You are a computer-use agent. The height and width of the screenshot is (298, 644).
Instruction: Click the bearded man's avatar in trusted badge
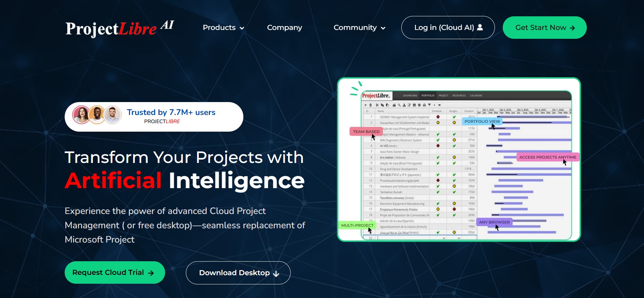(97, 115)
